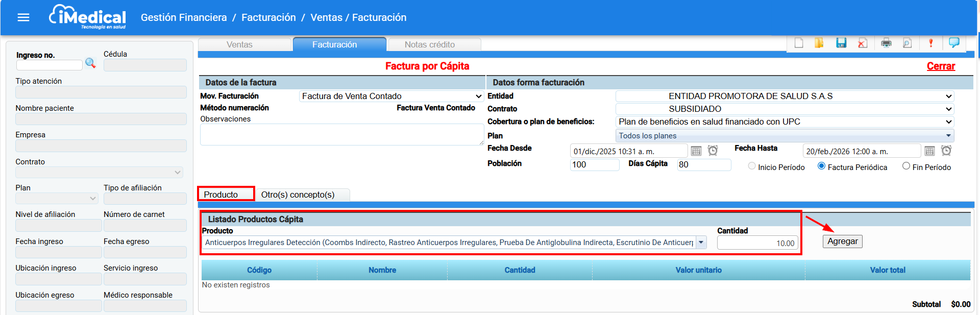The width and height of the screenshot is (980, 315).
Task: Print using the printer icon
Action: [886, 43]
